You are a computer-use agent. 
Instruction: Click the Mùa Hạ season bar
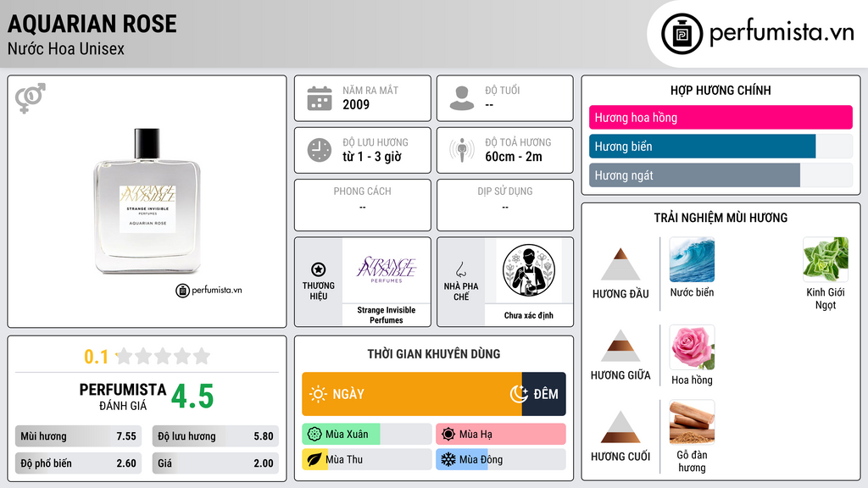coord(500,435)
